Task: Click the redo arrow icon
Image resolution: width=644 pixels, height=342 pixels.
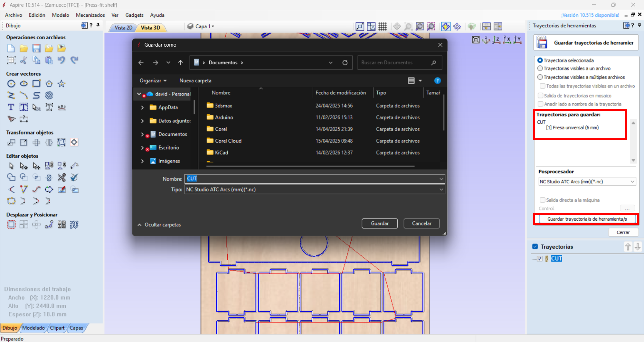Action: pyautogui.click(x=74, y=60)
